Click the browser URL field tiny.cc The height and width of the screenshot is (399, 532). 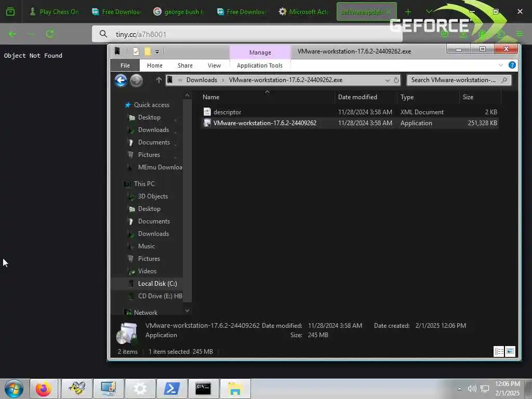(247, 34)
